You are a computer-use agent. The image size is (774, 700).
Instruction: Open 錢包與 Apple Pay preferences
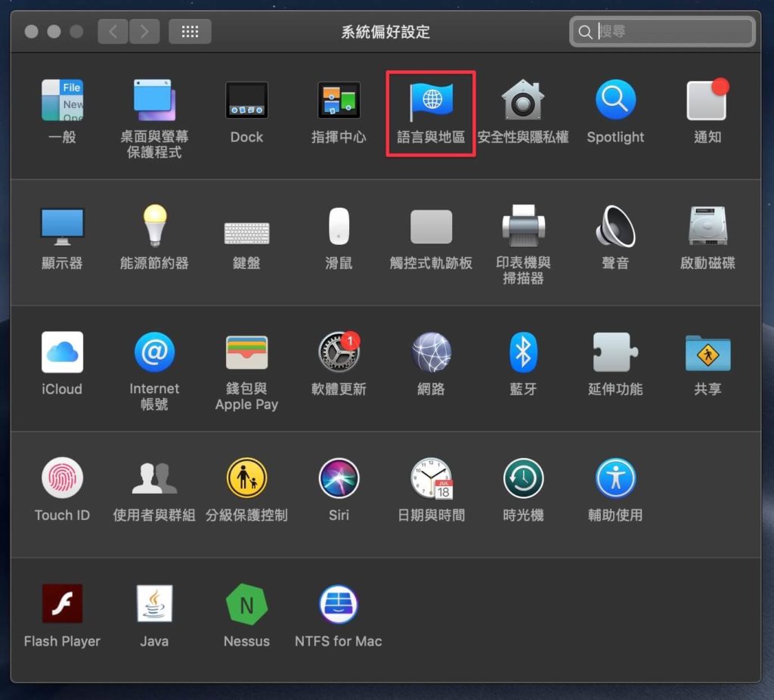pyautogui.click(x=247, y=352)
